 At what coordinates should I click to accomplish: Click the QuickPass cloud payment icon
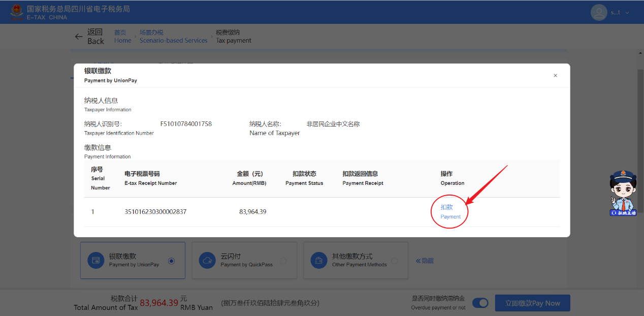(x=207, y=261)
